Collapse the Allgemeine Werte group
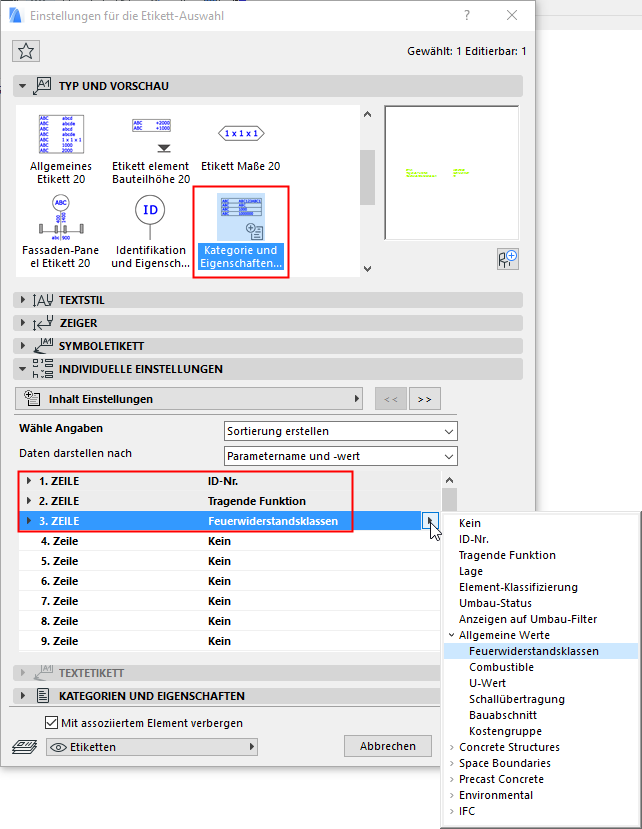This screenshot has height=829, width=642. [451, 635]
